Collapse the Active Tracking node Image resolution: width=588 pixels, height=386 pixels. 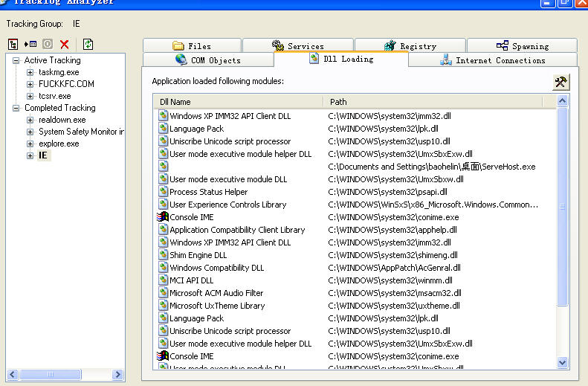(16, 61)
